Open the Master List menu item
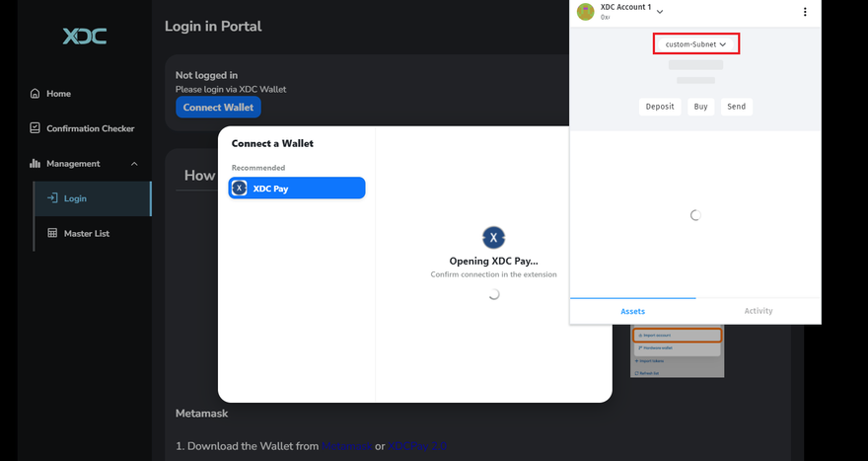 tap(87, 234)
